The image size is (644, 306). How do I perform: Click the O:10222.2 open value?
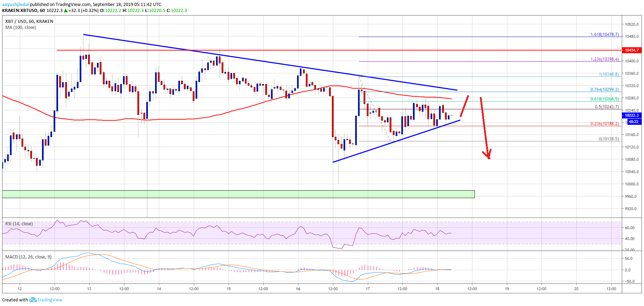111,11
